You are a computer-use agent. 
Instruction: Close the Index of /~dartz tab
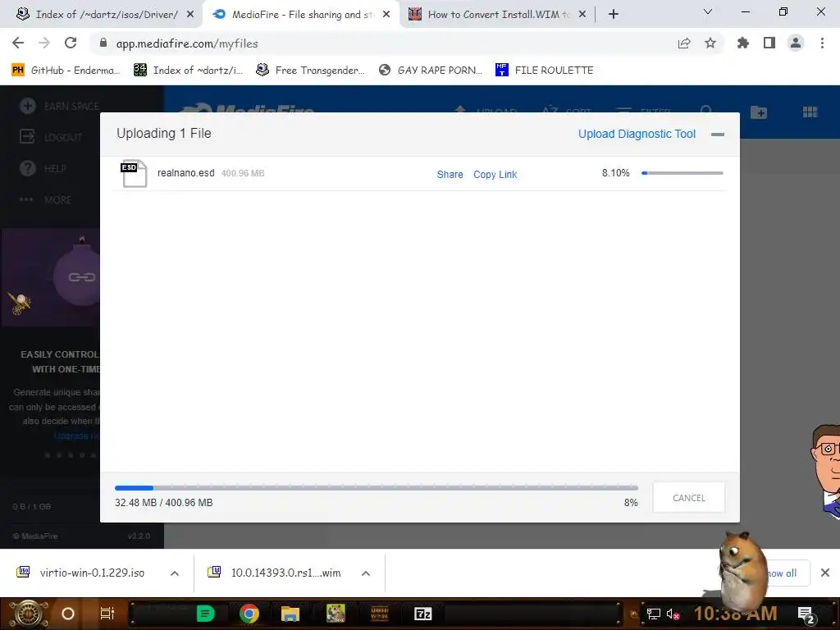(x=190, y=15)
